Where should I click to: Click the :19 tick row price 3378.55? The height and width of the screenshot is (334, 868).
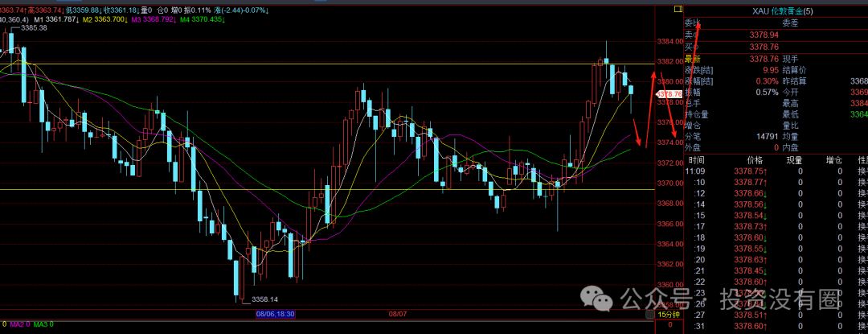(750, 249)
